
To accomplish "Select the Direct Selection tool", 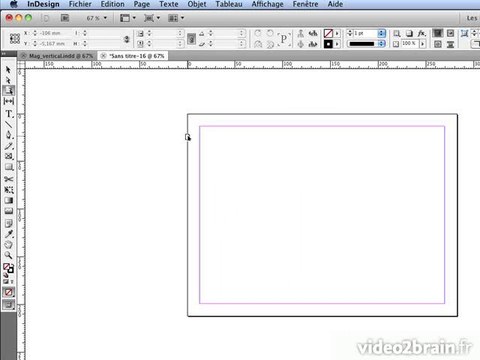I will 8,80.
